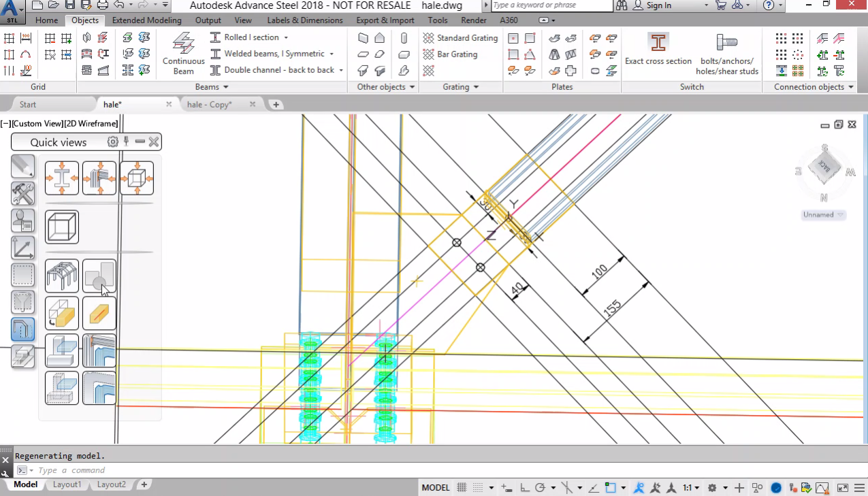Open the Double channel dropdown arrow
The width and height of the screenshot is (868, 496).
tap(341, 70)
